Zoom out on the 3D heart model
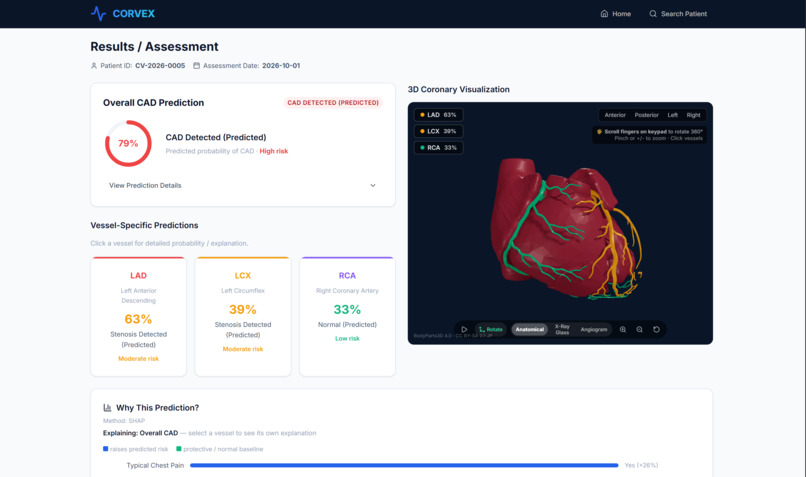This screenshot has height=477, width=806. (639, 329)
